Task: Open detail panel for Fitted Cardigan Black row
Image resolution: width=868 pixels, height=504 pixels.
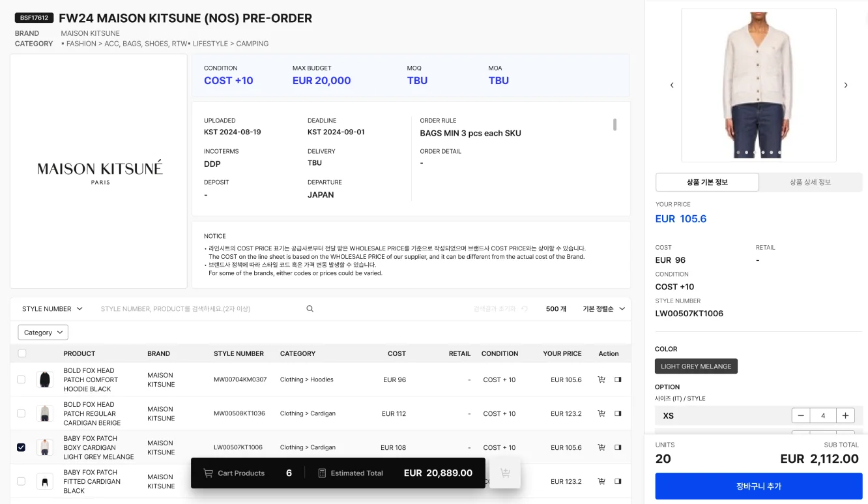Action: [x=618, y=481]
